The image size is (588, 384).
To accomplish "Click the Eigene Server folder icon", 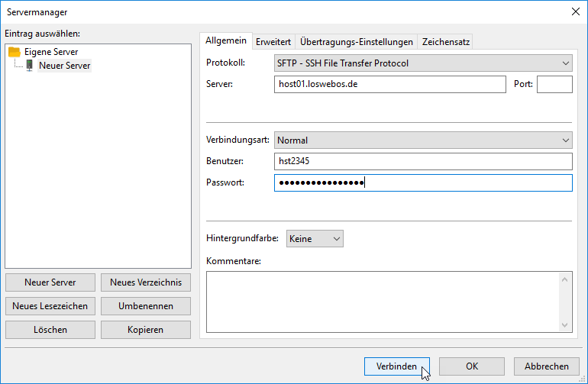I will click(x=14, y=52).
